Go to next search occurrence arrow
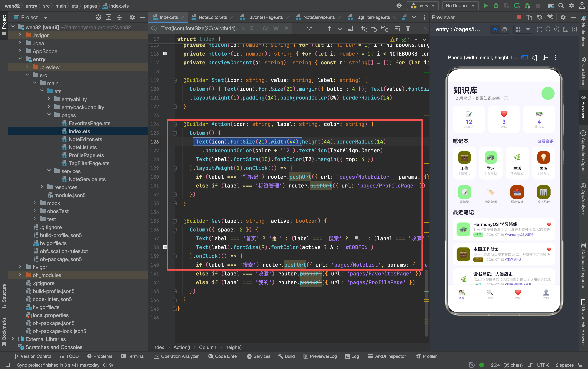This screenshot has width=588, height=369. pyautogui.click(x=340, y=29)
